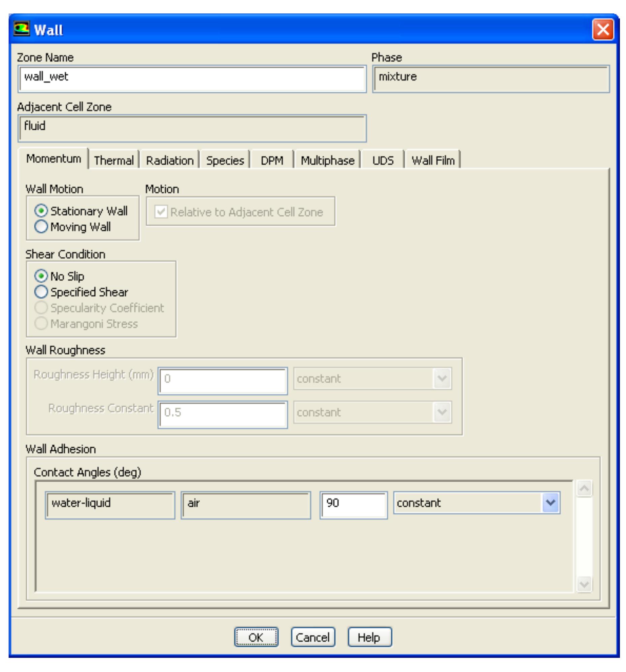Screen dimensions: 626x672
Task: Go to the DPM tab
Action: click(272, 160)
